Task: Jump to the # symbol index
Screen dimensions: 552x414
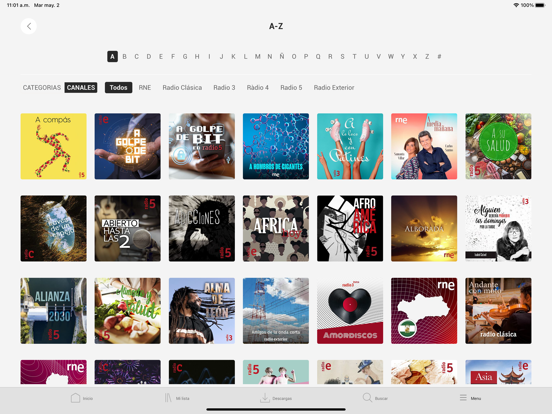Action: tap(439, 56)
